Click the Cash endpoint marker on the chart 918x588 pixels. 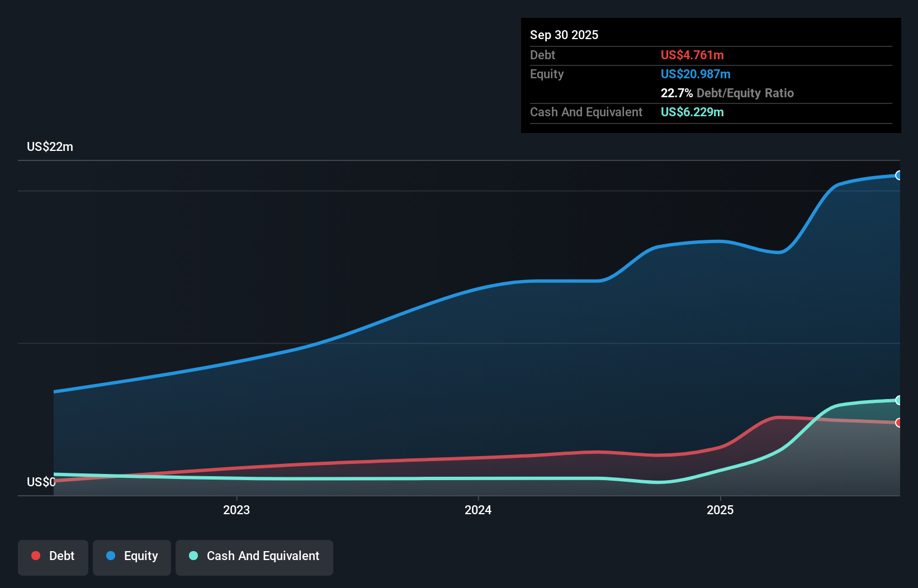tap(898, 400)
